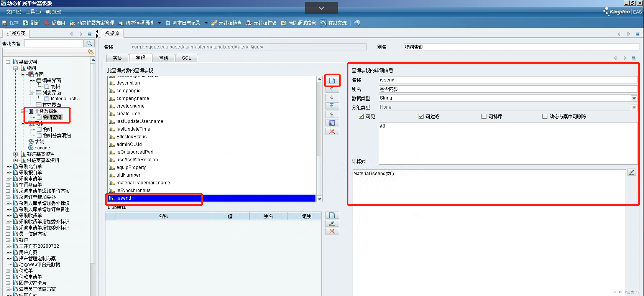This screenshot has width=644, height=296.
Task: Expand the 客户基本资料 tree node
Action: [16, 154]
